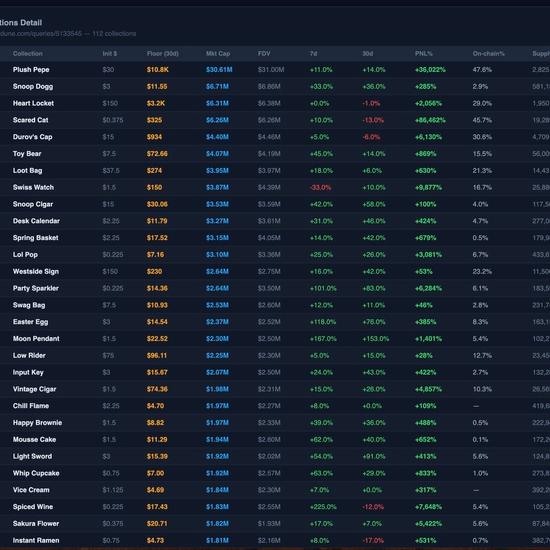Click Vintage Cigar PNL value +4,857%
The image size is (550, 550).
(x=428, y=390)
